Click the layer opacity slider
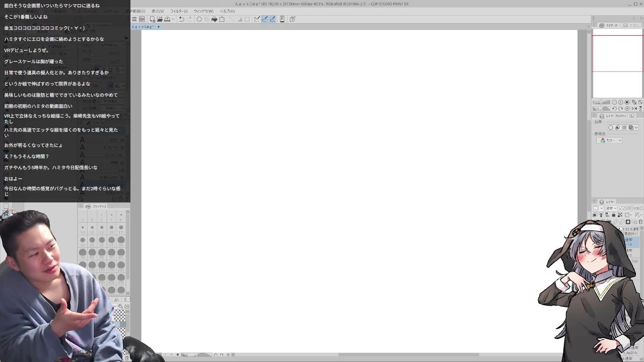This screenshot has width=644, height=362. coord(625,208)
